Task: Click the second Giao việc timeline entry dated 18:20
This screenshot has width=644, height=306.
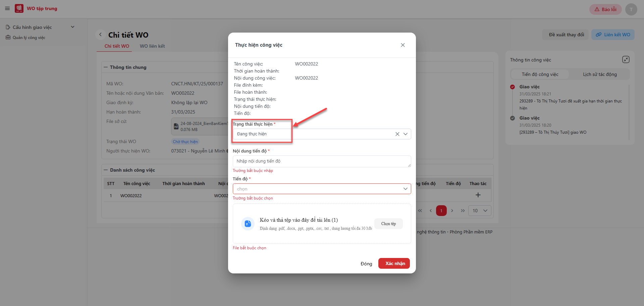Action: coord(529,118)
